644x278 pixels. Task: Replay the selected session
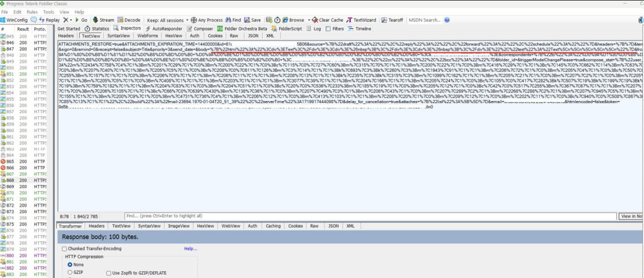49,20
